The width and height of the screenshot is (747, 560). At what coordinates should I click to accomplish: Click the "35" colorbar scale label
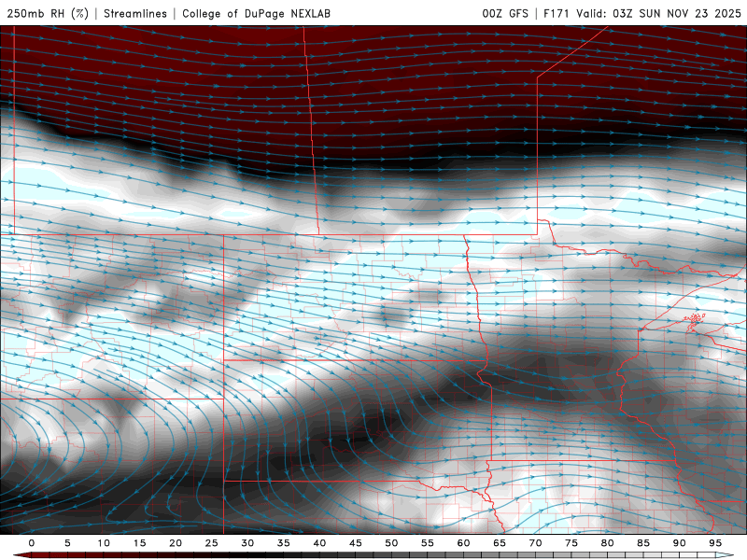284,543
